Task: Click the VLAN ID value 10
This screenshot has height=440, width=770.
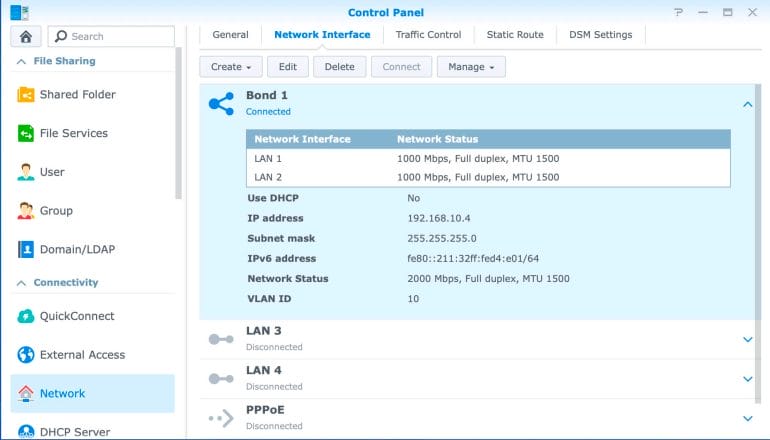Action: point(413,299)
